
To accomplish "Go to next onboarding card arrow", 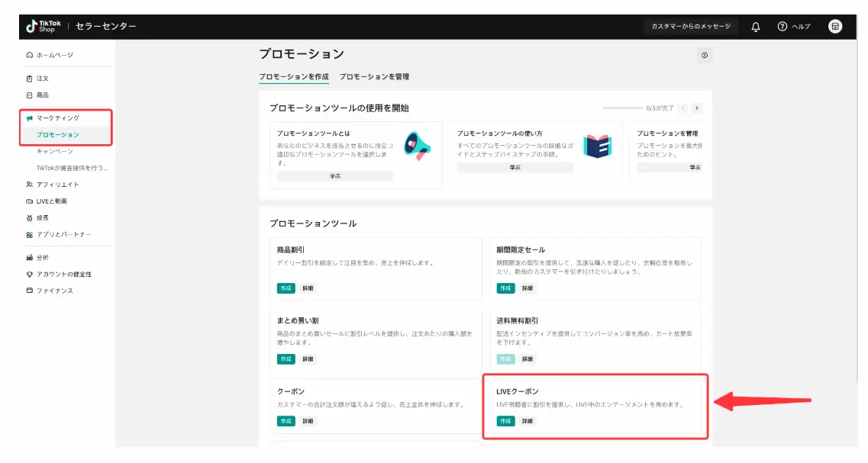I will (697, 108).
